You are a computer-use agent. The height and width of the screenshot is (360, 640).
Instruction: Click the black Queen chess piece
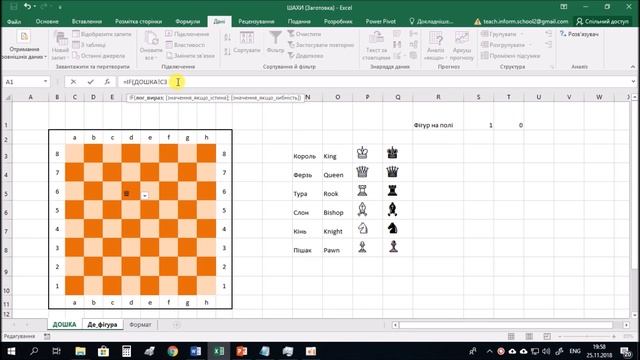pos(392,171)
